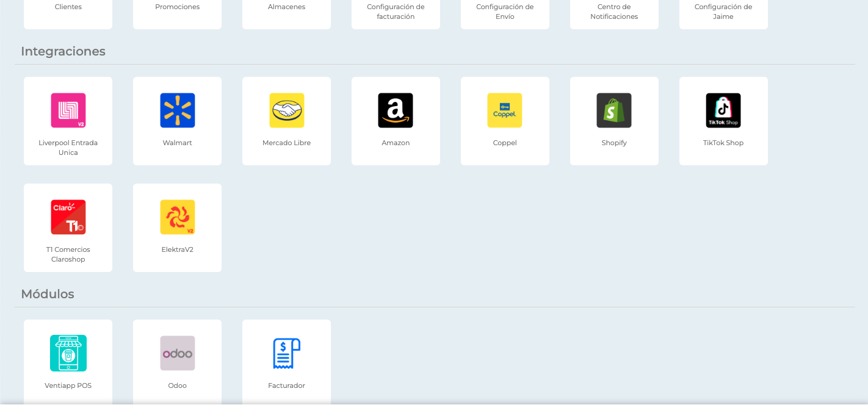Choose the Coppel yellow logo icon

505,110
